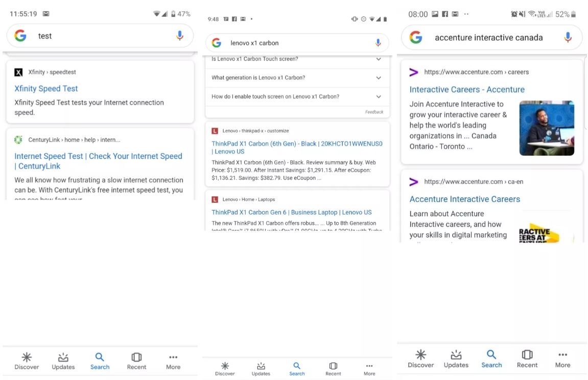Screen dimensions: 588x380
Task: Open "Interactive Careers - Accenture" result link
Action: 467,89
